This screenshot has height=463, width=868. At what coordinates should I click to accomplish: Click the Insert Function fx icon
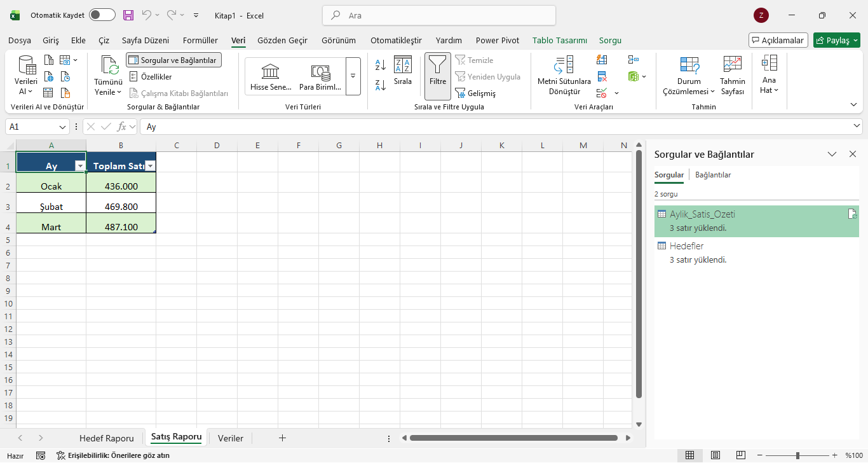tap(122, 127)
